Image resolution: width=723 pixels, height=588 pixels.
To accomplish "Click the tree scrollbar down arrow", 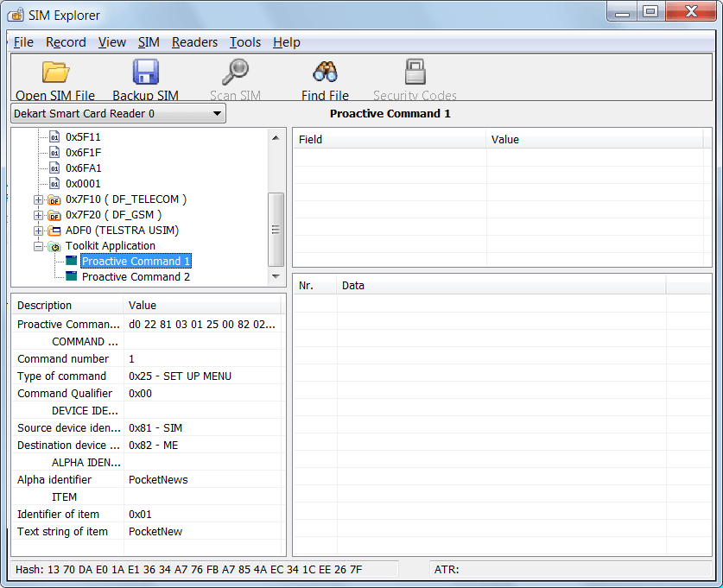I will pos(276,275).
